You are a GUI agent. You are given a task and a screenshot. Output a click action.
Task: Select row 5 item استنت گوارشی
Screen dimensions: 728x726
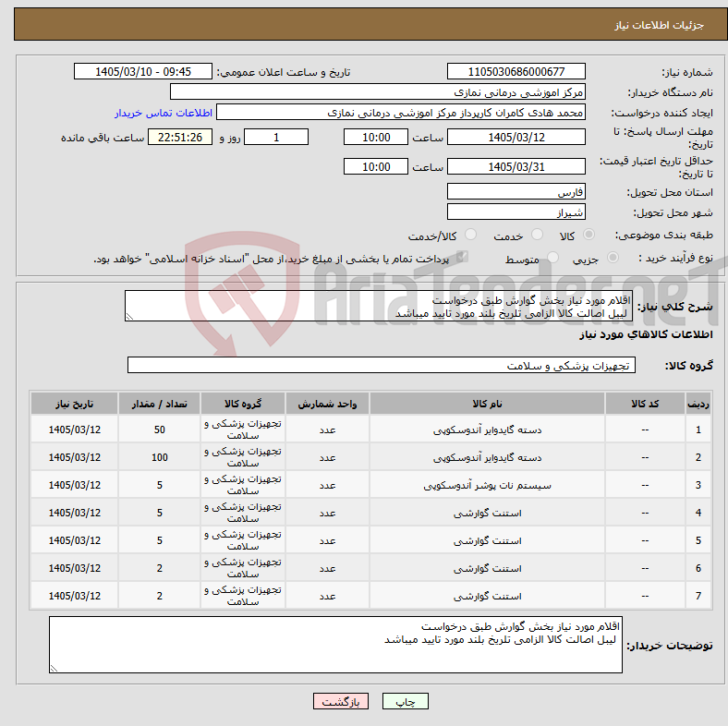487,540
